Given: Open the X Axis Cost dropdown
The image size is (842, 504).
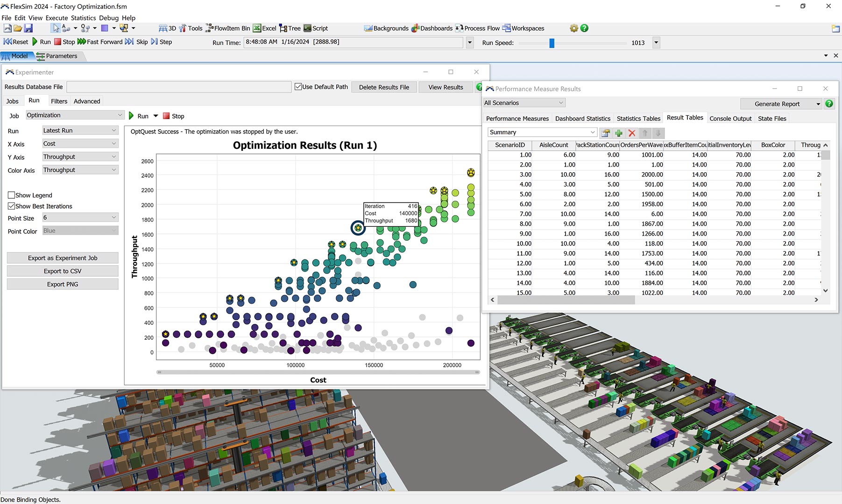Looking at the screenshot, I should point(80,144).
